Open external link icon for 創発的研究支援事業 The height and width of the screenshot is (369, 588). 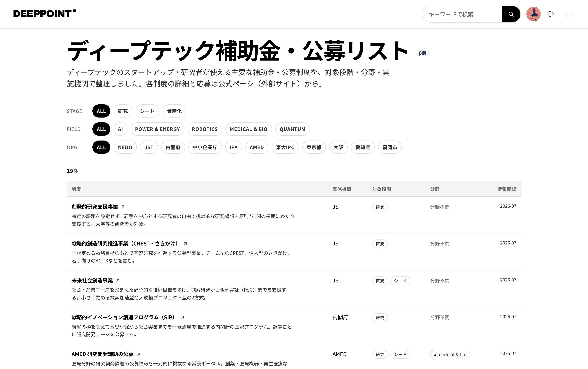point(123,207)
